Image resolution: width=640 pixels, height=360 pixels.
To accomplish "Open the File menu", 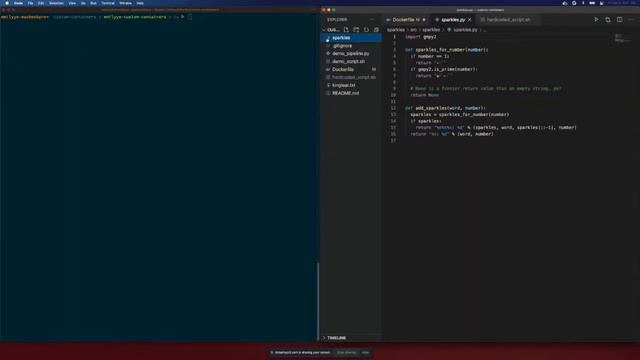I will [x=30, y=3].
